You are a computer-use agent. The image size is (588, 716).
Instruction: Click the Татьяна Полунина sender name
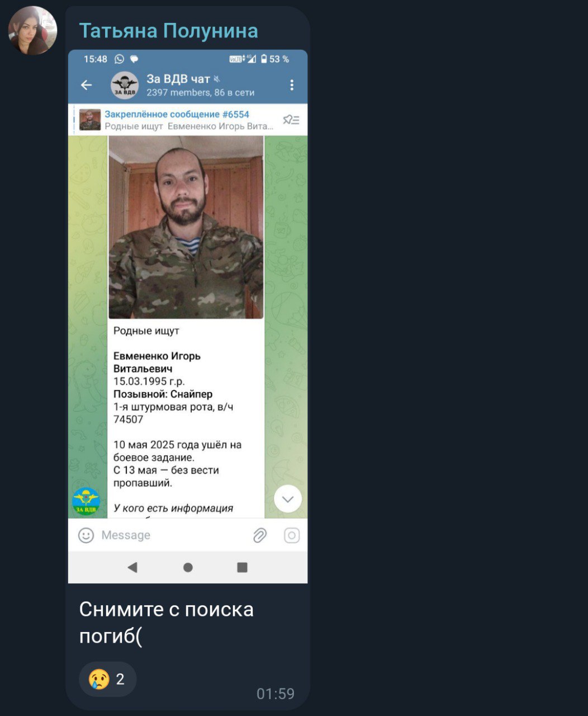169,30
